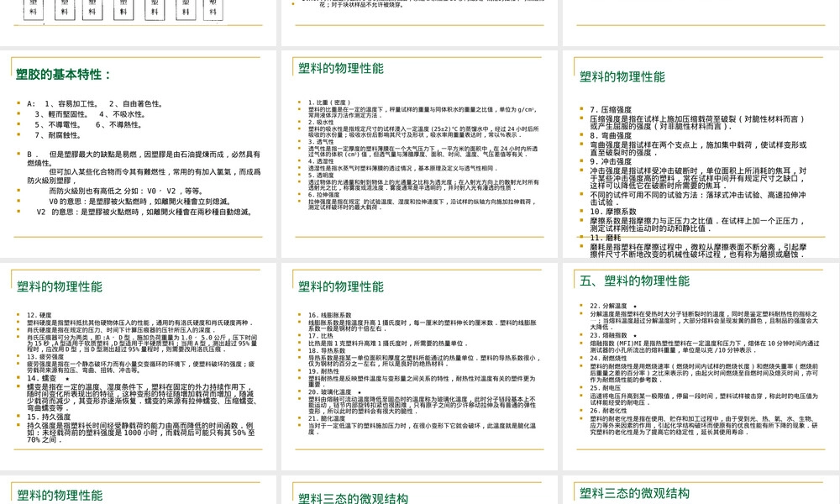Click the heading 1. 比重（密度）
The height and width of the screenshot is (504, 840).
pyautogui.click(x=329, y=102)
